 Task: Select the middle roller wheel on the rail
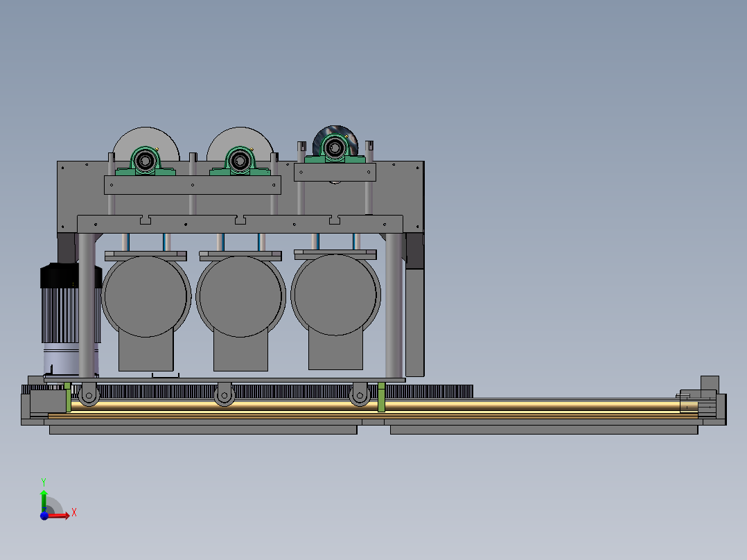pos(224,394)
